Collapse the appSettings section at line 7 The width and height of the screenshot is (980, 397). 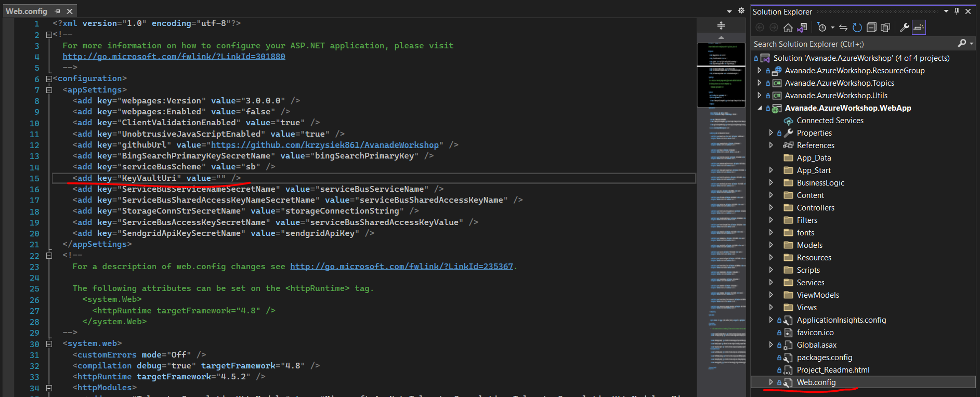tap(49, 90)
